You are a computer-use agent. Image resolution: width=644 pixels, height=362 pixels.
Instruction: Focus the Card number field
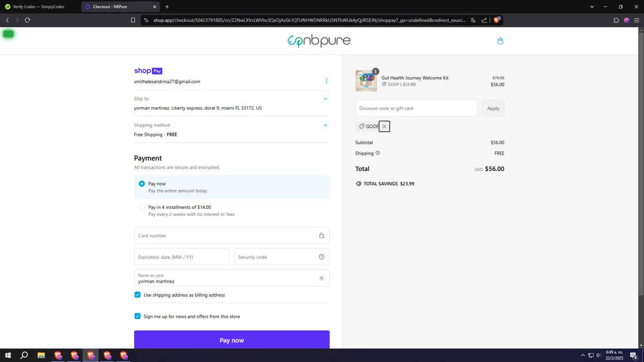coord(232,235)
